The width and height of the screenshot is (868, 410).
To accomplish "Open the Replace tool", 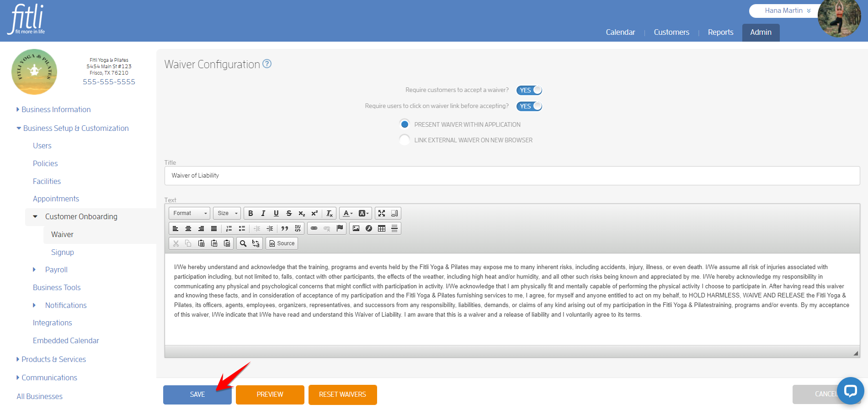I will point(256,243).
